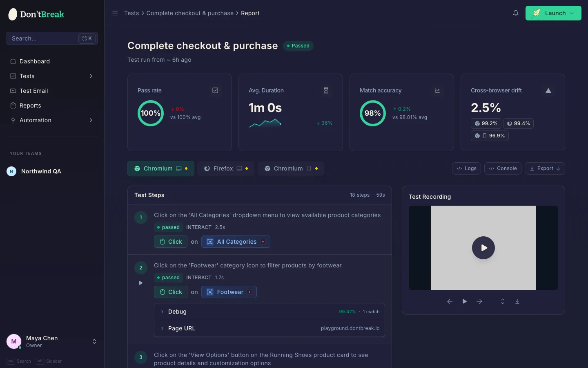Click step 2 number badge
588x368 pixels.
click(x=141, y=268)
